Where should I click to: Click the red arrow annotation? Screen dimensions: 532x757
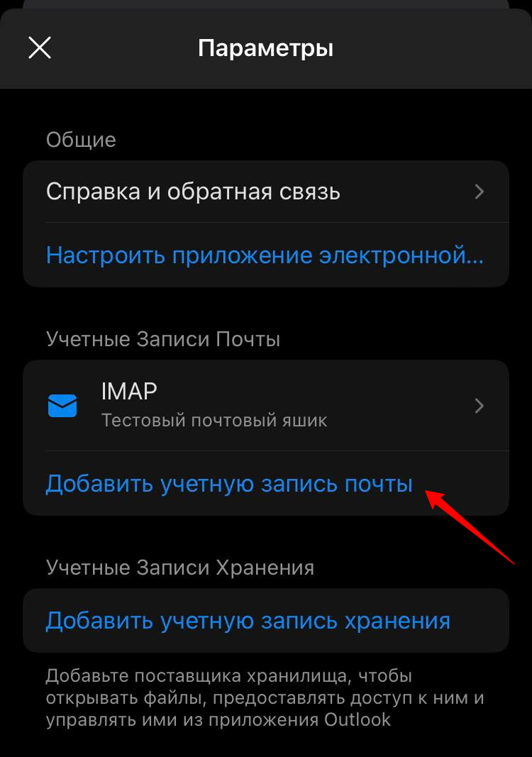pos(470,526)
